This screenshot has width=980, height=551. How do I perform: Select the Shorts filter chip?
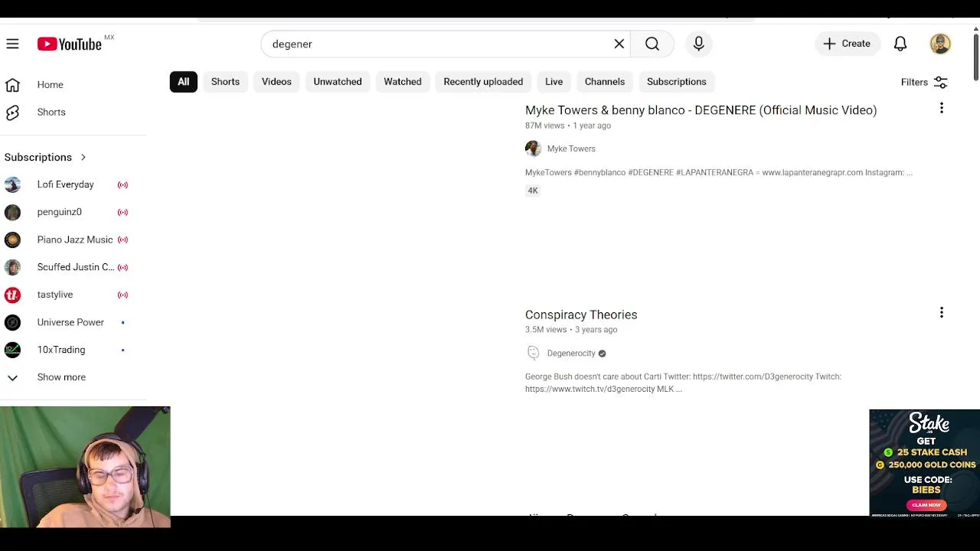click(225, 82)
